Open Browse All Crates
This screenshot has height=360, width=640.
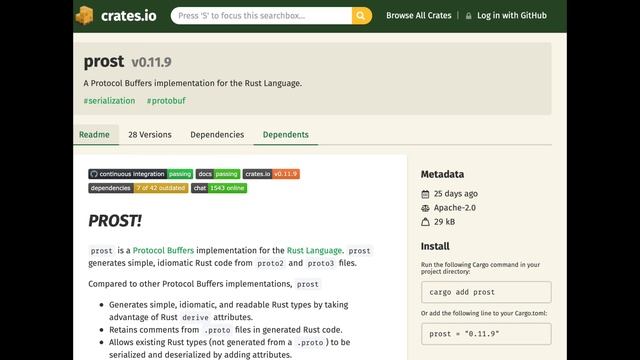419,16
